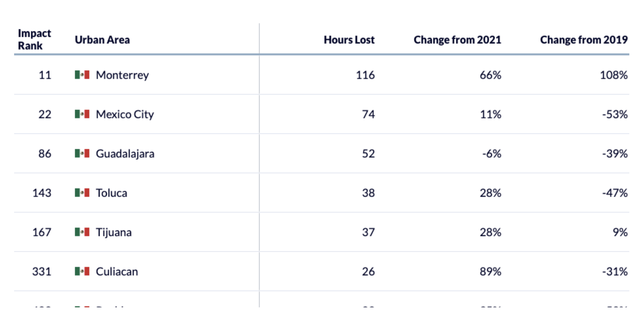The width and height of the screenshot is (644, 322).
Task: Open the Tijuana row link
Action: 114,232
